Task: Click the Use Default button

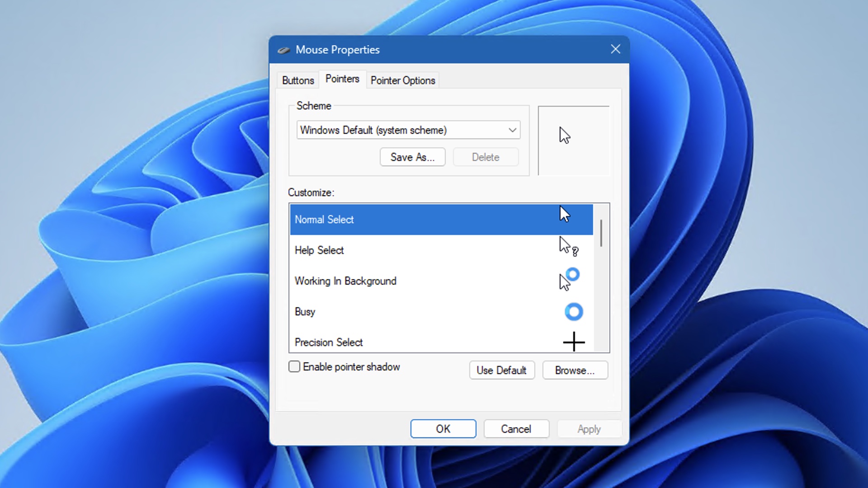Action: [x=501, y=370]
